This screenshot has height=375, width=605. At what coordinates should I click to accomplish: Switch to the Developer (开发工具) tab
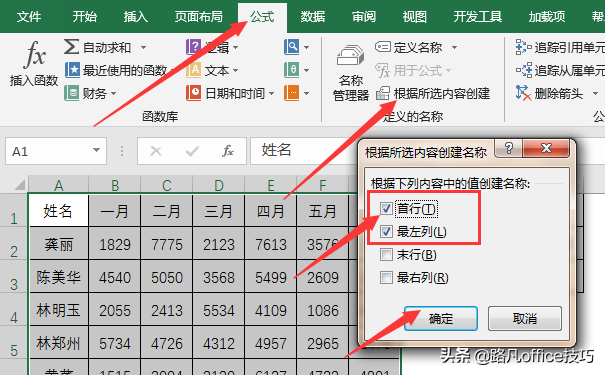[x=478, y=17]
